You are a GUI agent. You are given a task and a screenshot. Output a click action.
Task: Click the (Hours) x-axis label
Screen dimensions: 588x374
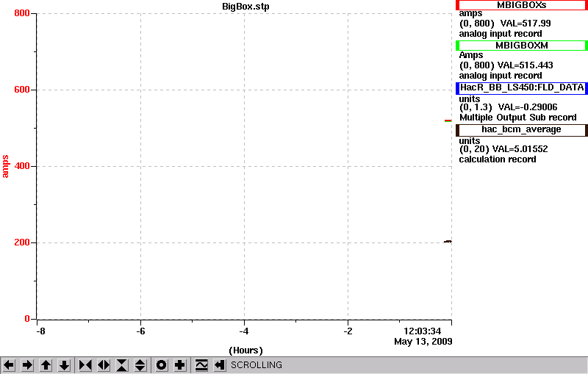[245, 350]
